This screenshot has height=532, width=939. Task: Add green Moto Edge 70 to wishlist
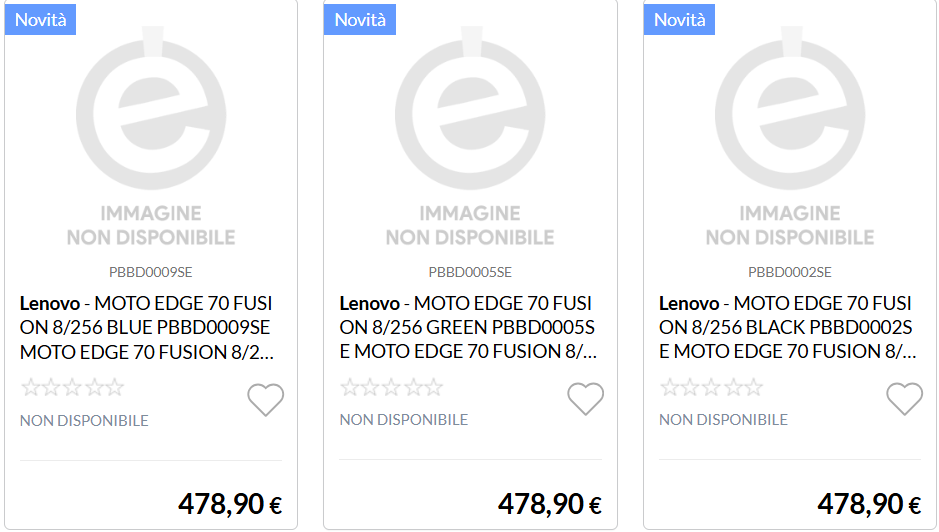pos(586,400)
